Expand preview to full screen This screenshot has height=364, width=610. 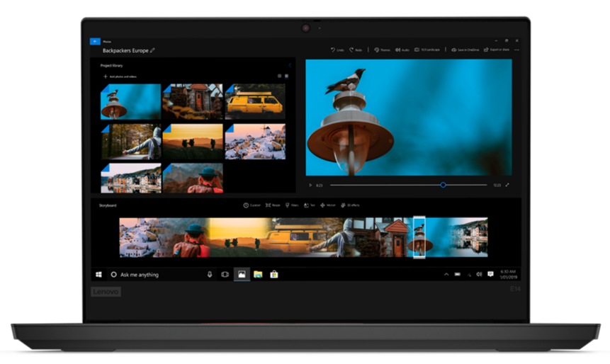[x=507, y=185]
